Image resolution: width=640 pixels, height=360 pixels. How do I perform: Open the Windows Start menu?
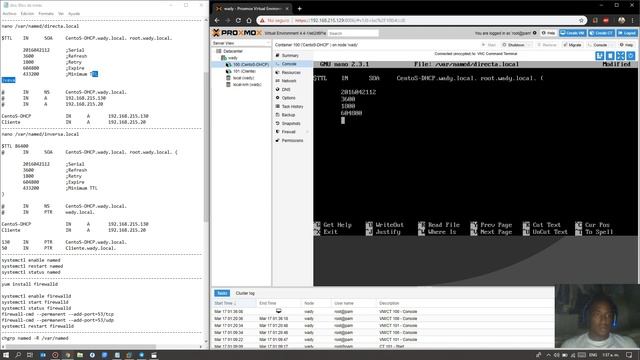(x=6, y=355)
